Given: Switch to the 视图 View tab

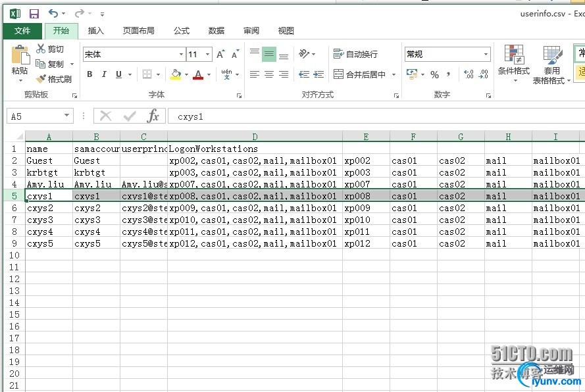Looking at the screenshot, I should [x=286, y=31].
